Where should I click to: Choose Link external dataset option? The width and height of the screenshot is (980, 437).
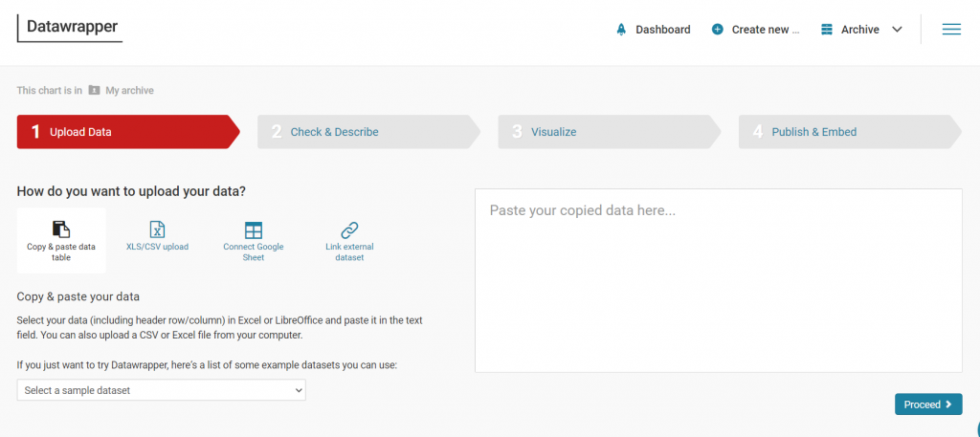pyautogui.click(x=349, y=240)
